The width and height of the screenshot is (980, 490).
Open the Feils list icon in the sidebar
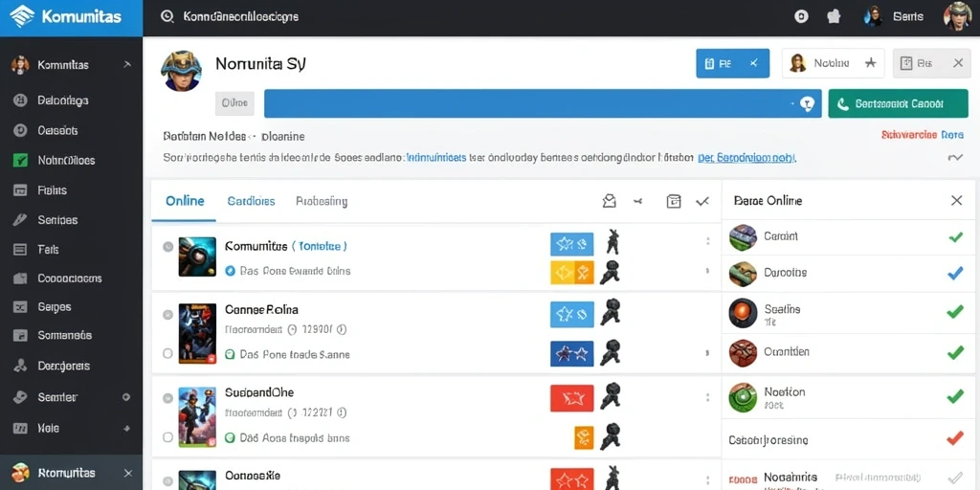point(20,250)
